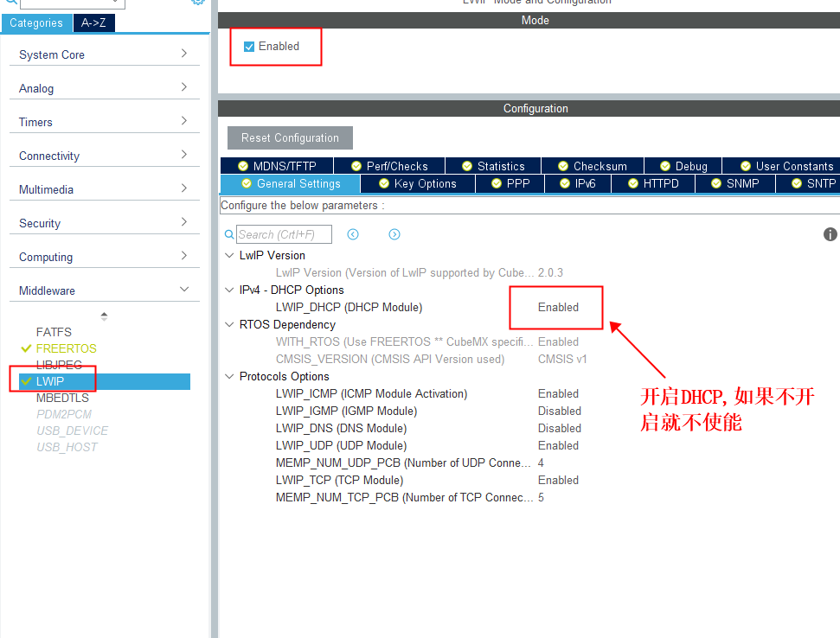Switch to the Key Options tab
The height and width of the screenshot is (638, 840).
click(417, 183)
